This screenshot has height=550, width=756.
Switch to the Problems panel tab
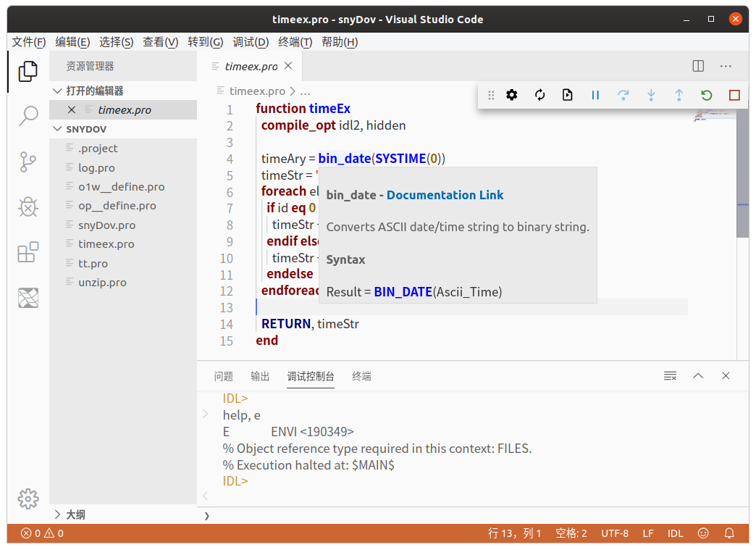point(223,376)
